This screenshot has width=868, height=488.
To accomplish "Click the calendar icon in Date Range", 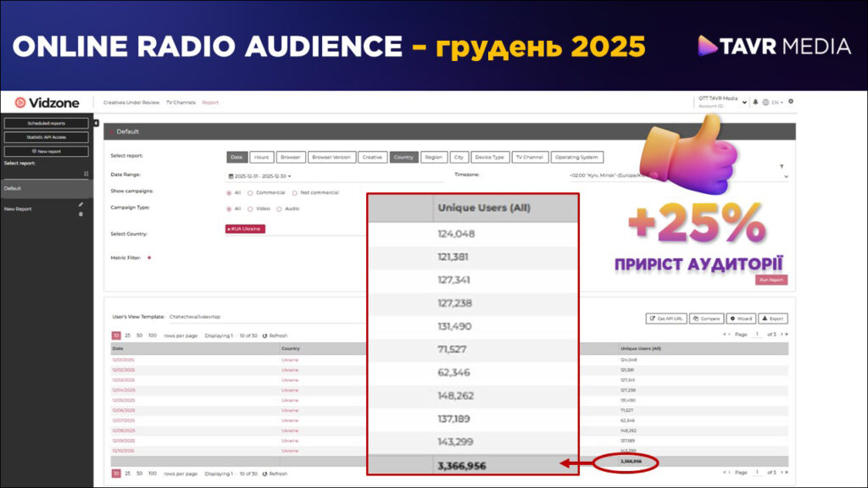I will 231,175.
